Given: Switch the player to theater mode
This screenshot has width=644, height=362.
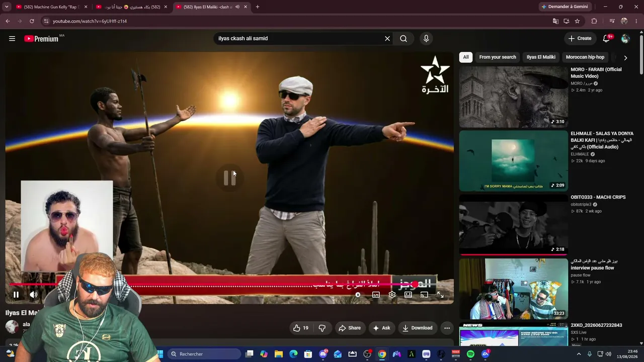Looking at the screenshot, I should 408,295.
